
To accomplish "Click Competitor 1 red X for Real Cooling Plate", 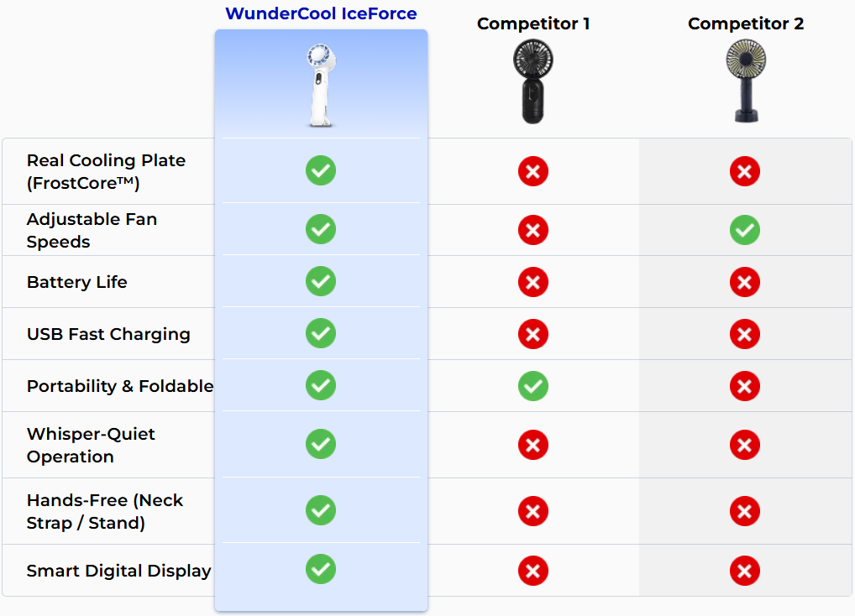I will (x=532, y=171).
